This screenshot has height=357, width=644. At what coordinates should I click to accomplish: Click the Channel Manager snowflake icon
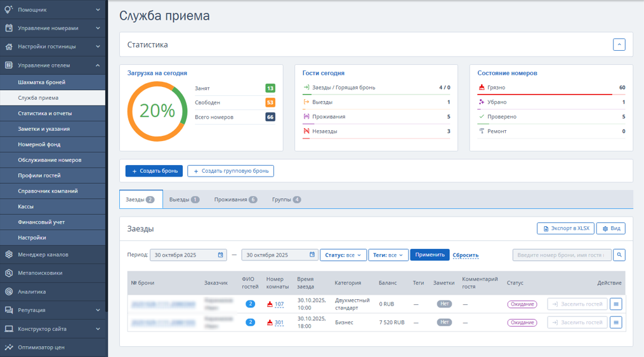tap(9, 255)
